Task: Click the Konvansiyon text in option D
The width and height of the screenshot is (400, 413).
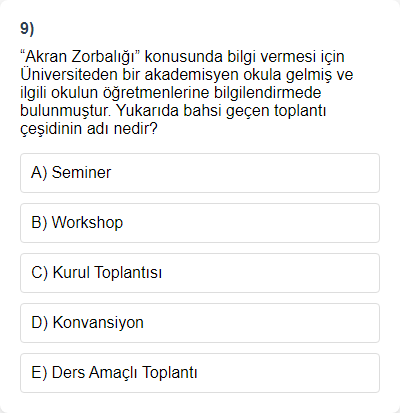Action: (98, 323)
